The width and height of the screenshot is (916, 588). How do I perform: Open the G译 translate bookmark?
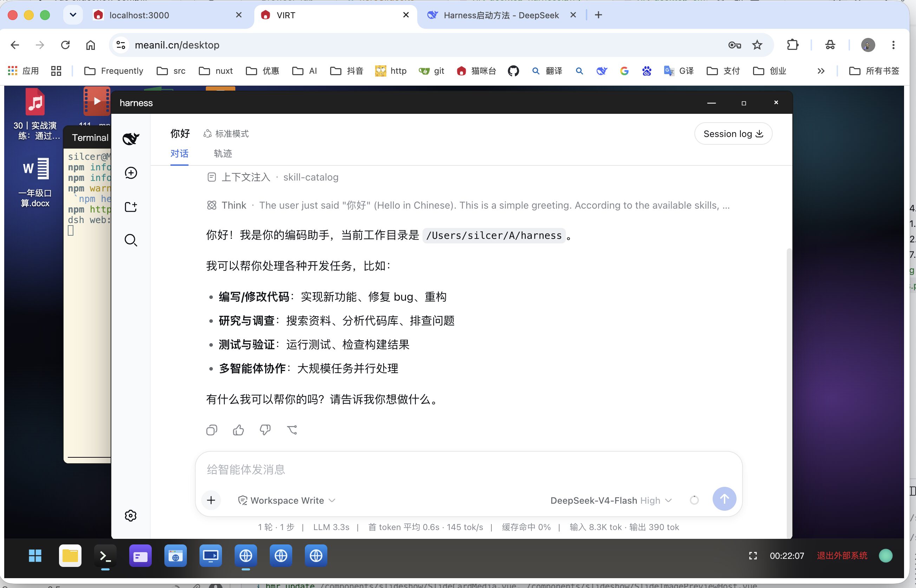[679, 71]
